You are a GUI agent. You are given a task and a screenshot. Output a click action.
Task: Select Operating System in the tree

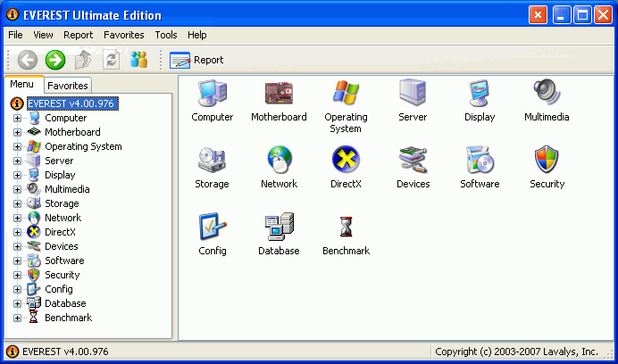[83, 146]
